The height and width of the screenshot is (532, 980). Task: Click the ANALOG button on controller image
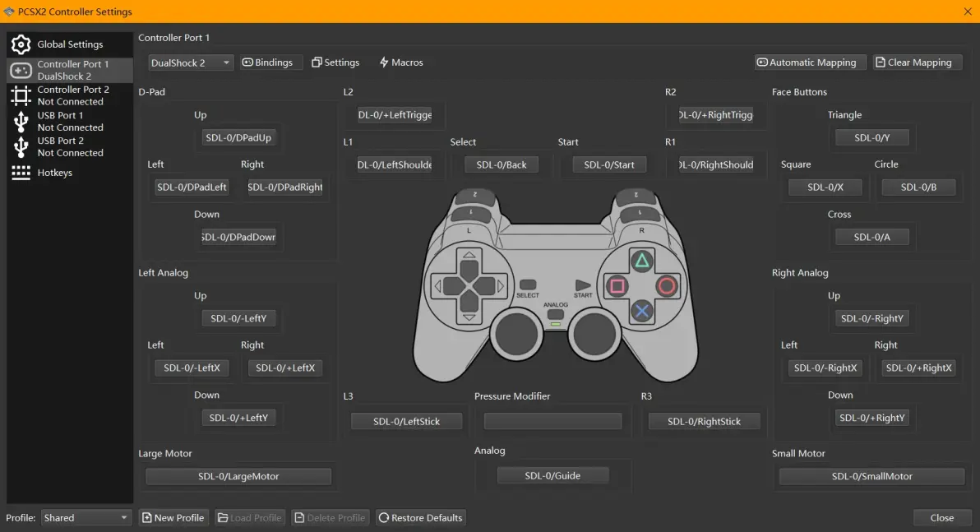[x=555, y=315]
